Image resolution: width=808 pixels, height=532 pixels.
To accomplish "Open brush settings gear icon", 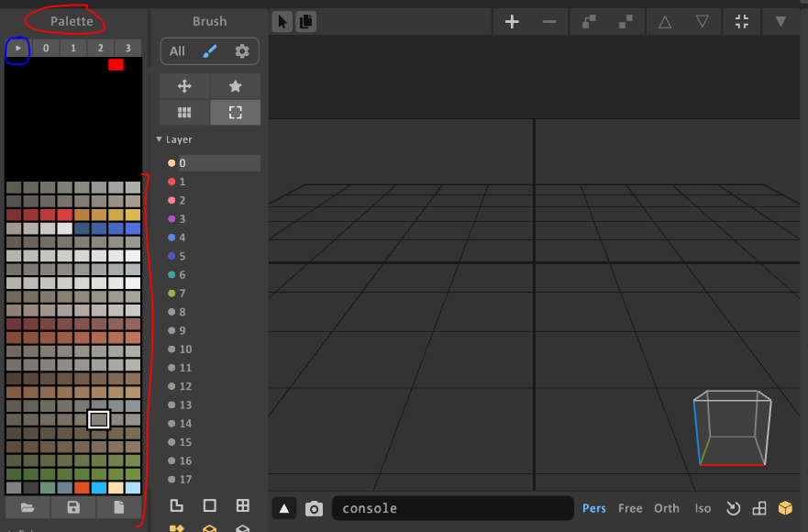I will click(242, 51).
